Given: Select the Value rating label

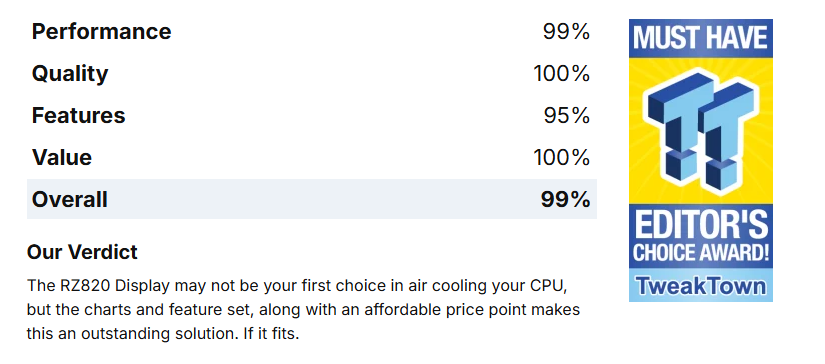Looking at the screenshot, I should (x=62, y=157).
